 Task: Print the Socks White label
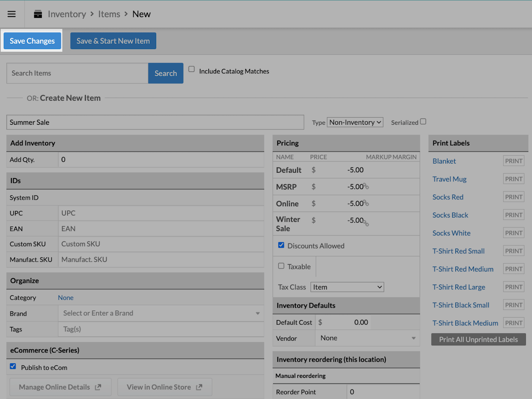514,233
